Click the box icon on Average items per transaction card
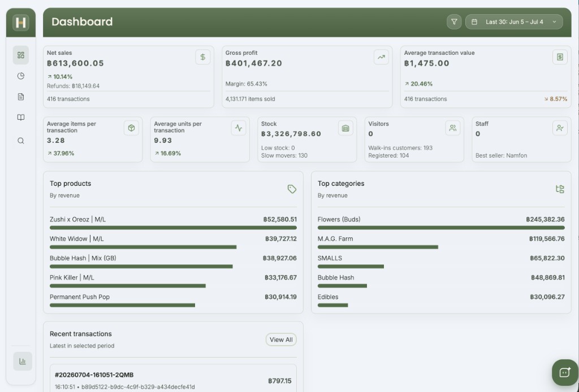Viewport: 579px width, 392px height. 131,128
